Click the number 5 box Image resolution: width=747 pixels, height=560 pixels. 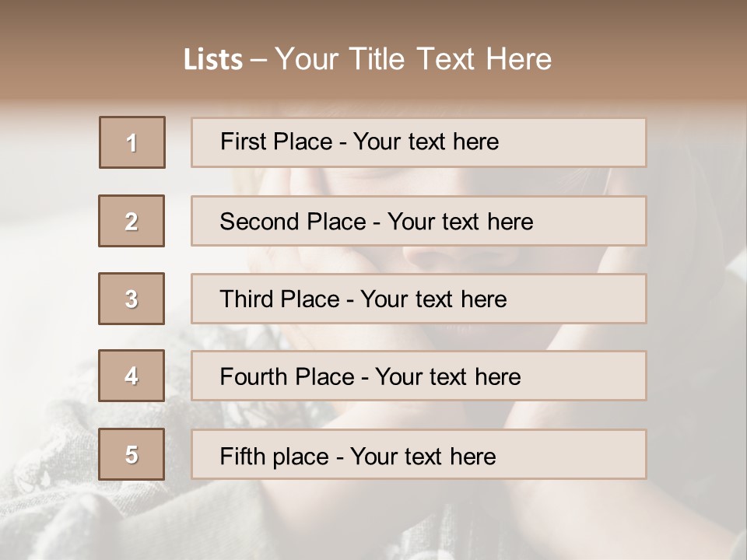132,454
